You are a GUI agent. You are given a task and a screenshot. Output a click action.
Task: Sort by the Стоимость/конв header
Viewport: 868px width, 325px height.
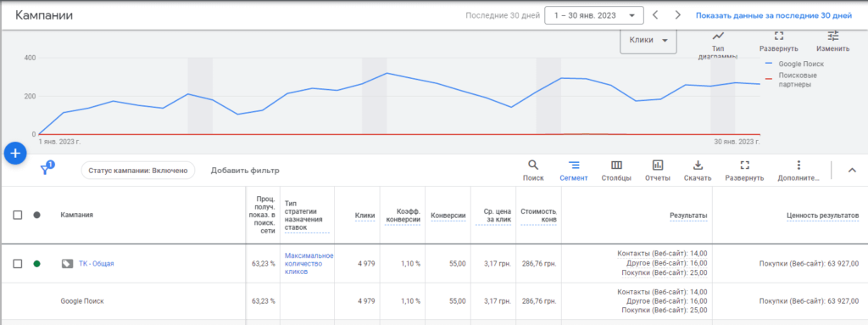(538, 216)
